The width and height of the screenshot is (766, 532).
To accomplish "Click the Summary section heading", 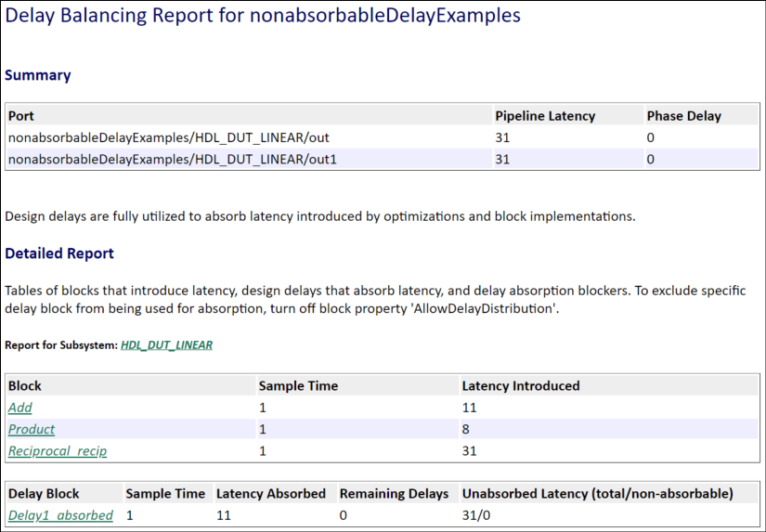I will coord(38,75).
